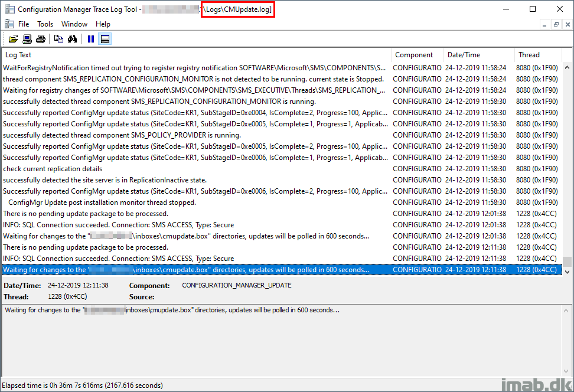Select the "not detected to be running" log line
574x392 pixels.
(282, 79)
